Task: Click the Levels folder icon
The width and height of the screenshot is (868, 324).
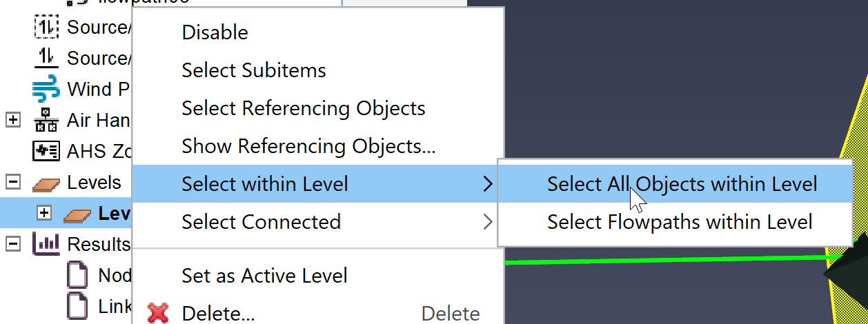Action: tap(46, 183)
